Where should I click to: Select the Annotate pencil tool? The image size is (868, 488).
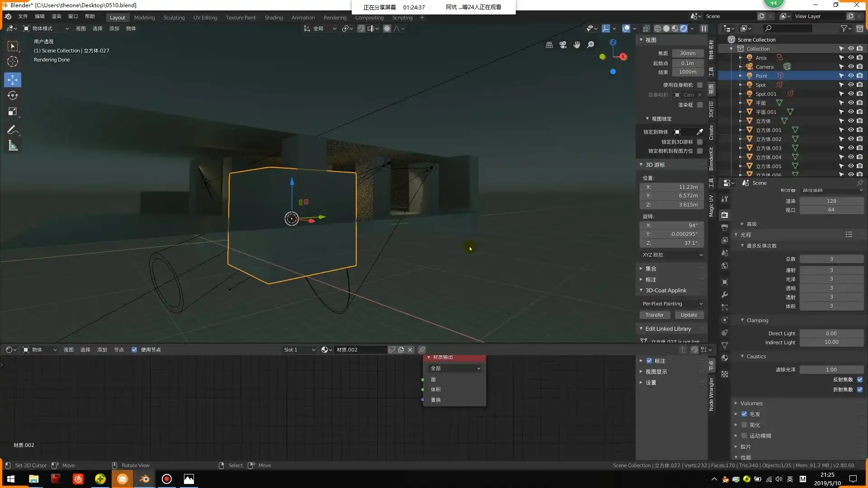13,130
